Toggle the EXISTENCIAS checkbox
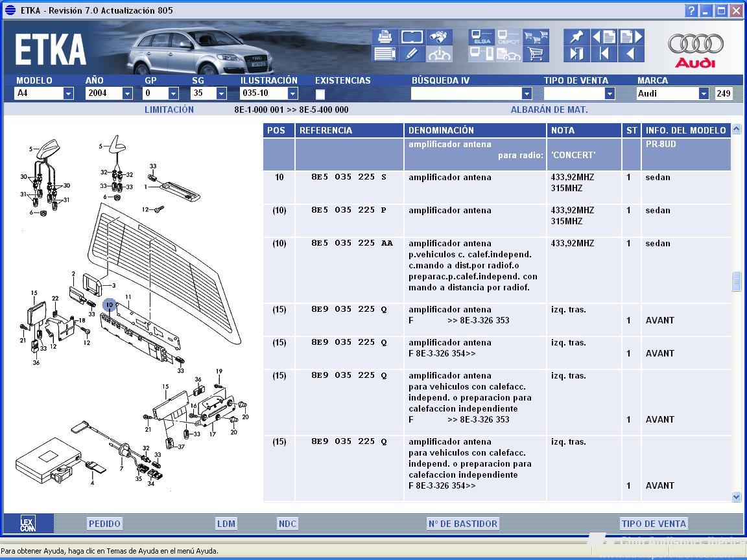Viewport: 747px width, 560px height. point(320,94)
